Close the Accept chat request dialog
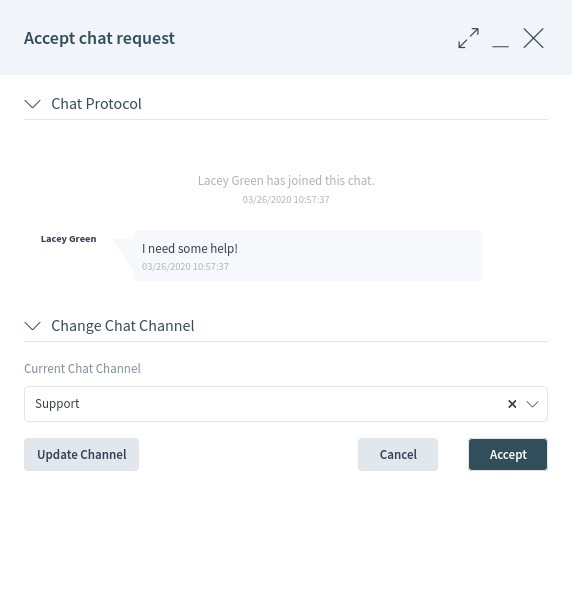The width and height of the screenshot is (572, 612). coord(533,38)
